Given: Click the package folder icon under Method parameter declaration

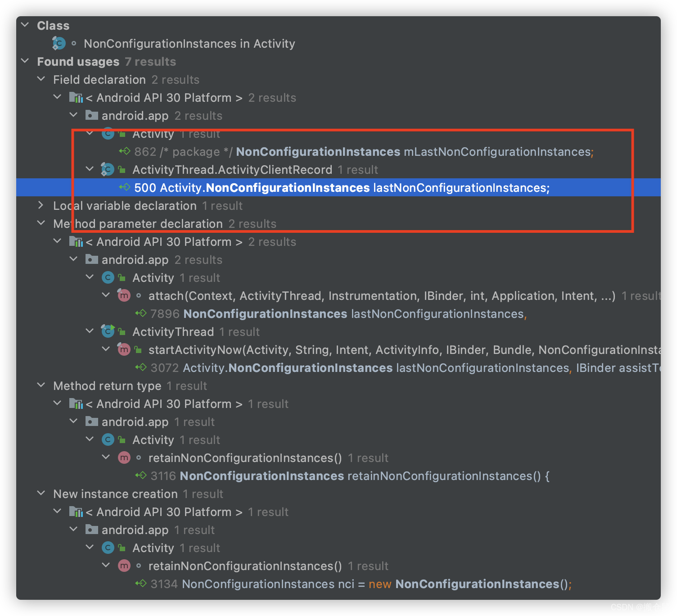Looking at the screenshot, I should [92, 259].
